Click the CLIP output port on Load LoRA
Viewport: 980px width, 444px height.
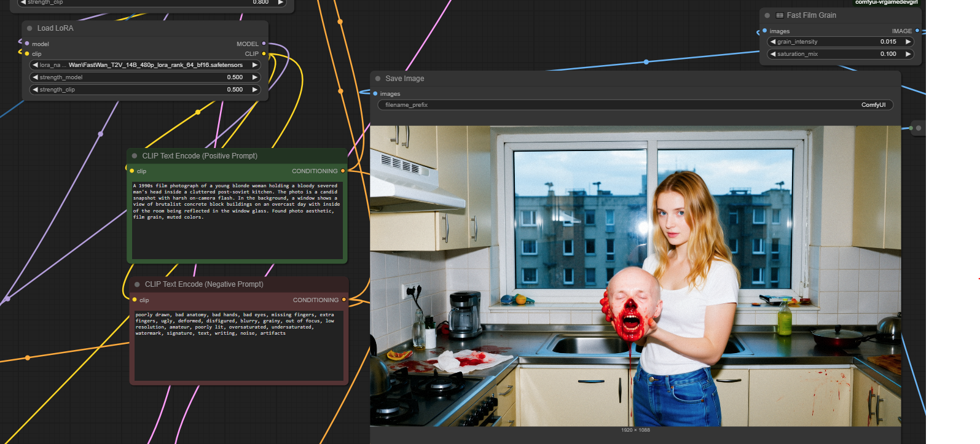(x=264, y=53)
